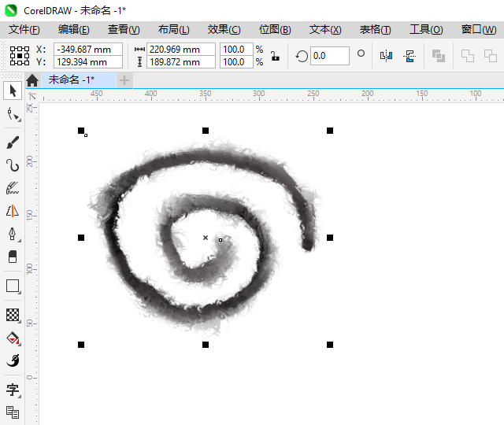Open the 位图(B) menu
The width and height of the screenshot is (504, 425).
tap(275, 30)
